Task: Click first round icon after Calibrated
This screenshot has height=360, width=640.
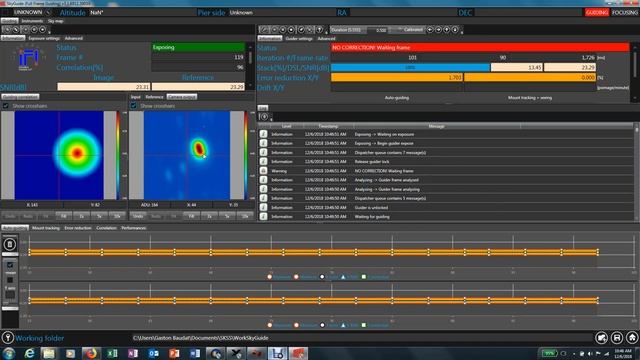Action: tap(430, 30)
